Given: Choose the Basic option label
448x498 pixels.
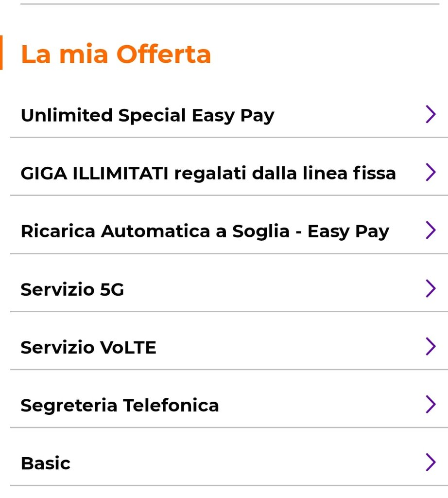Looking at the screenshot, I should pos(46,463).
